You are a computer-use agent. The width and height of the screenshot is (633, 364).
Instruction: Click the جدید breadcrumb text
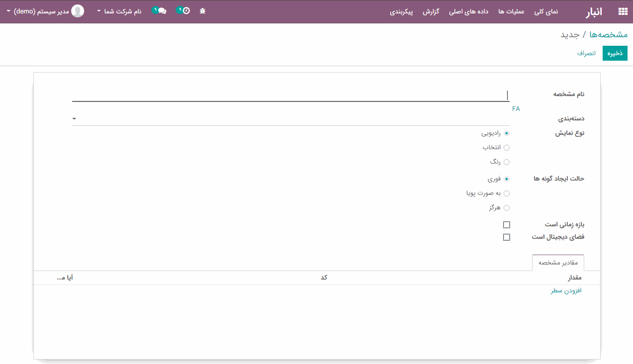[x=570, y=34]
